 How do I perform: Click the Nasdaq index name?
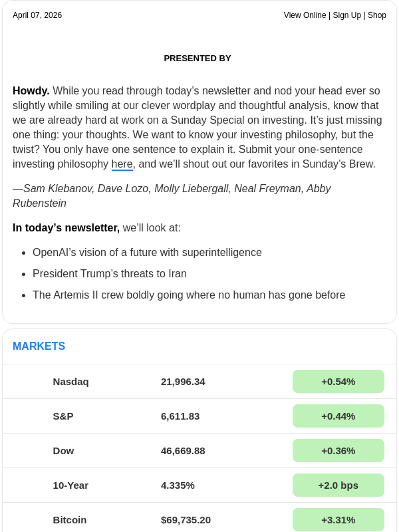point(70,382)
